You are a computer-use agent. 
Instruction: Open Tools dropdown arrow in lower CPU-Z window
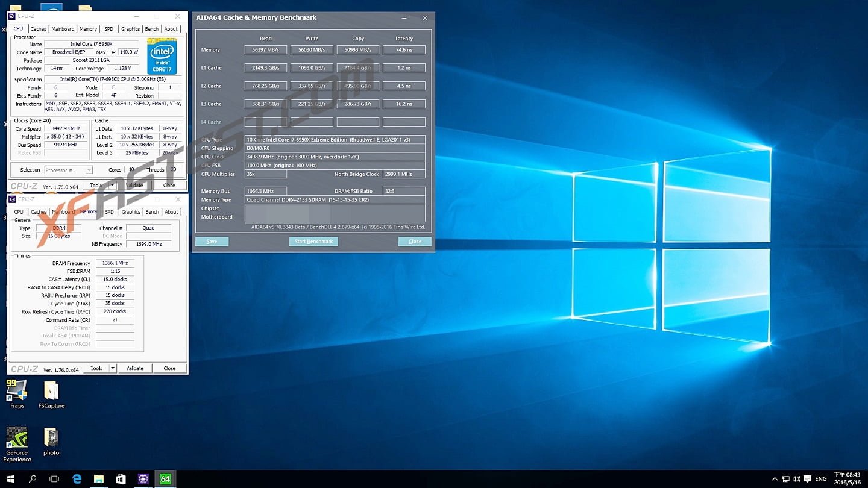112,368
